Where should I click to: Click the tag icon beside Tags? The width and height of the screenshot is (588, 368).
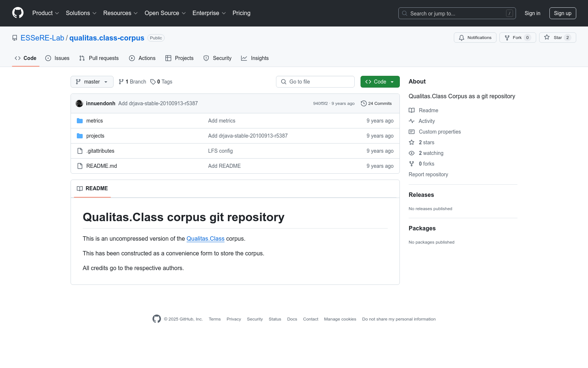153,82
